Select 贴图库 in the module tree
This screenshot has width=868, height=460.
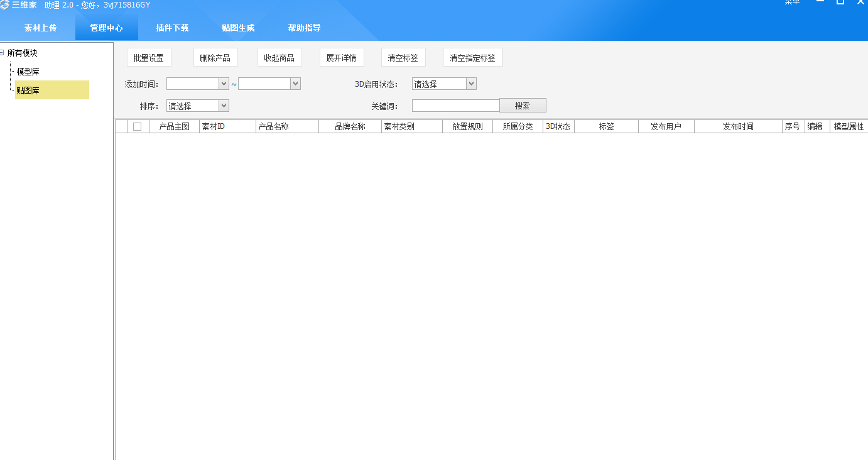point(52,90)
